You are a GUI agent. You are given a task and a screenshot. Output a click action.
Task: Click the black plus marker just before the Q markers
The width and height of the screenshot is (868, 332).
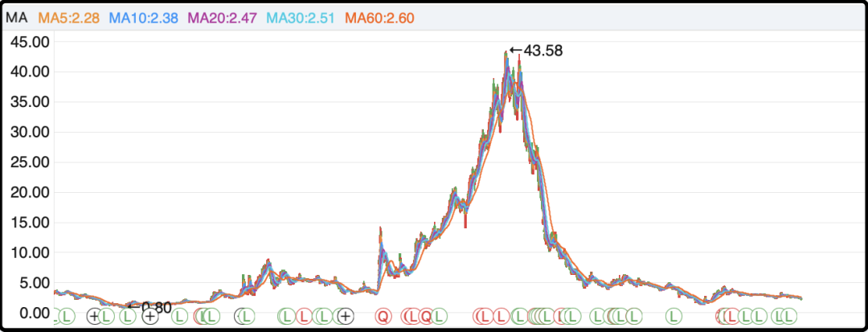click(x=346, y=317)
